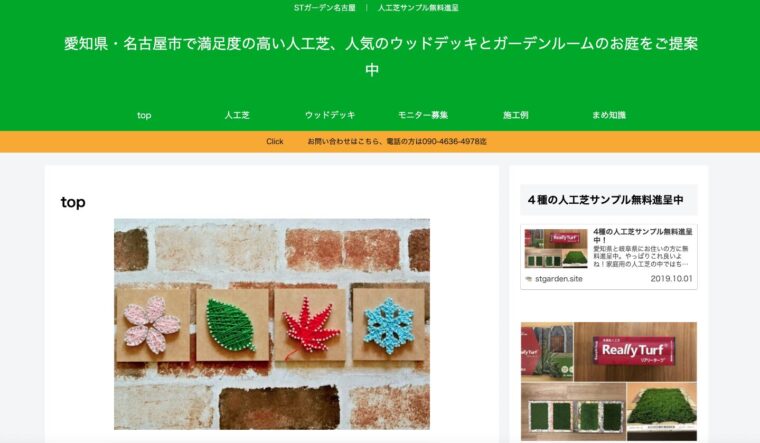Click the site title about 愛知県・名古屋市
This screenshot has height=443, width=760.
pos(380,57)
